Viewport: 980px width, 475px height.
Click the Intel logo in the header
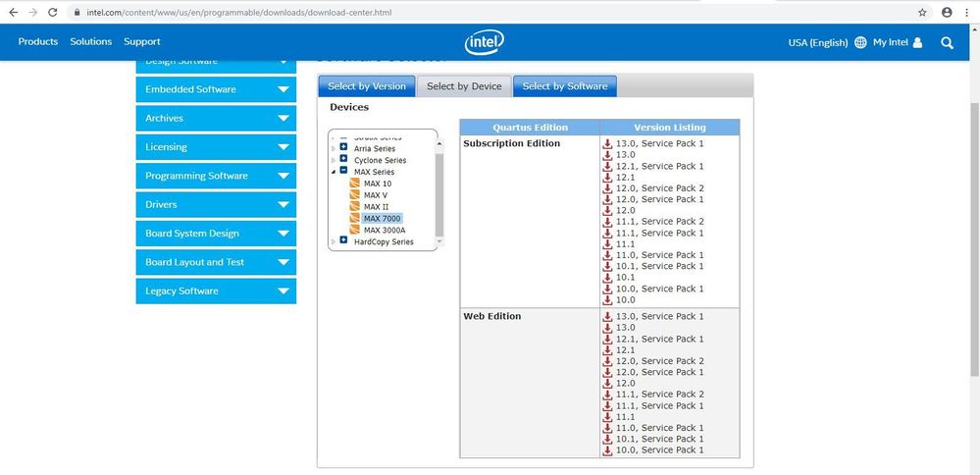[485, 42]
